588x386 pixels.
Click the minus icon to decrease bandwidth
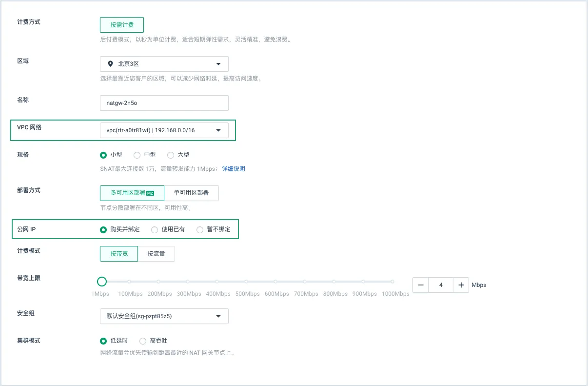pos(421,285)
